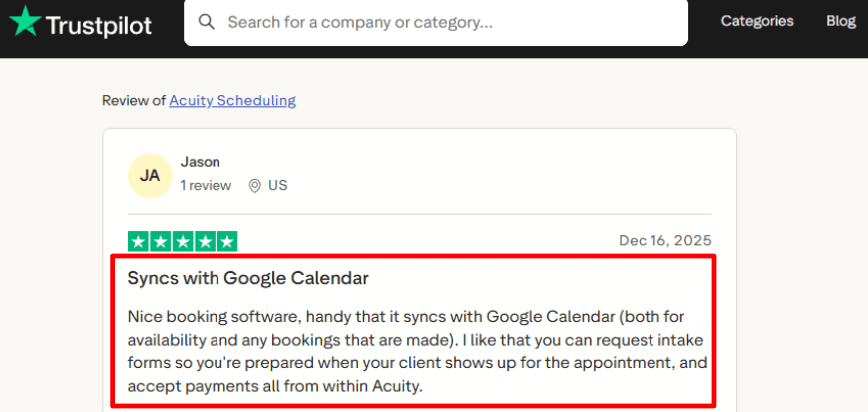The image size is (868, 412).
Task: Open reviewer Jason's profile name
Action: (x=201, y=162)
